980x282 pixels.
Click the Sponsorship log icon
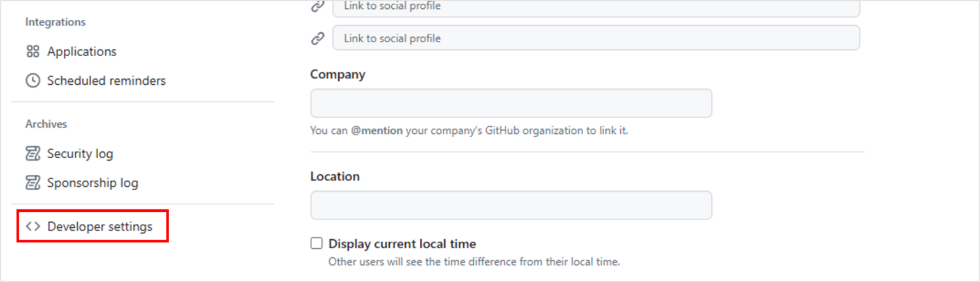(33, 182)
